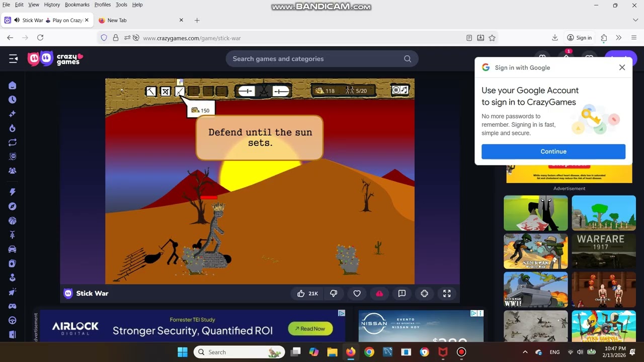Screen dimensions: 644x362
Task: Enter fullscreen mode for the game
Action: [x=447, y=294]
